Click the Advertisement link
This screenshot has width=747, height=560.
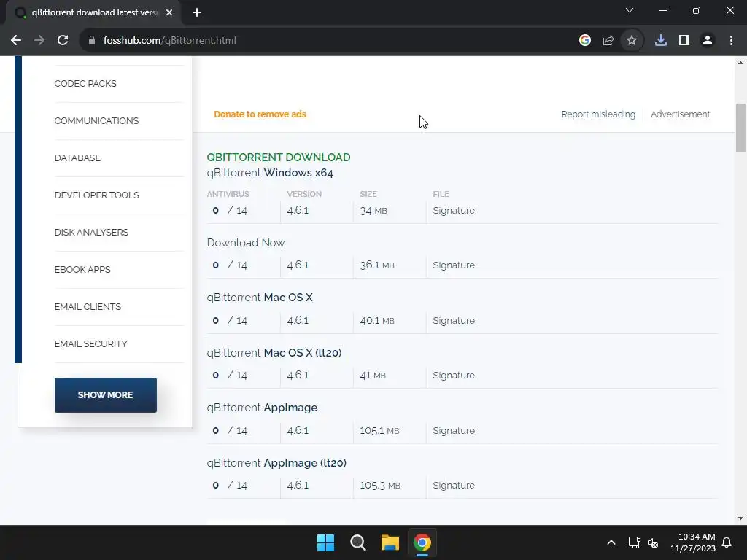[681, 114]
